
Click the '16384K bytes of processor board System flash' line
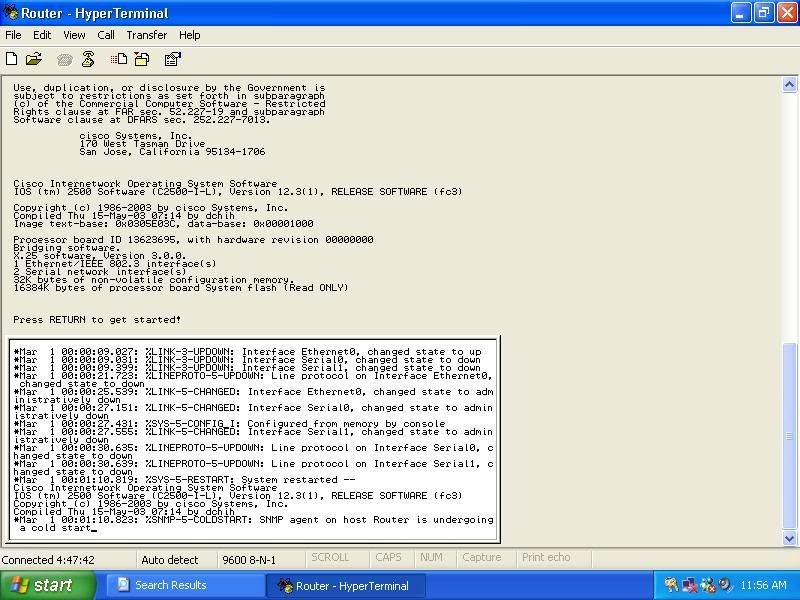click(181, 288)
